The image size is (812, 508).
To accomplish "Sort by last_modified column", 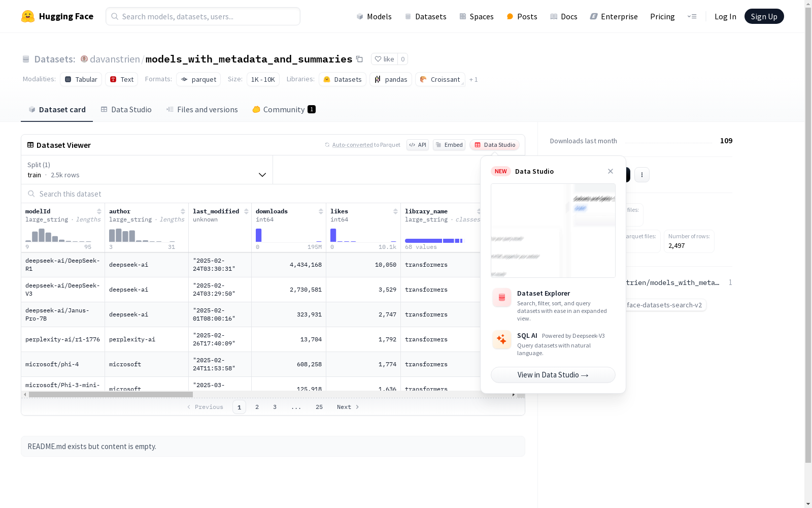I will click(x=246, y=211).
